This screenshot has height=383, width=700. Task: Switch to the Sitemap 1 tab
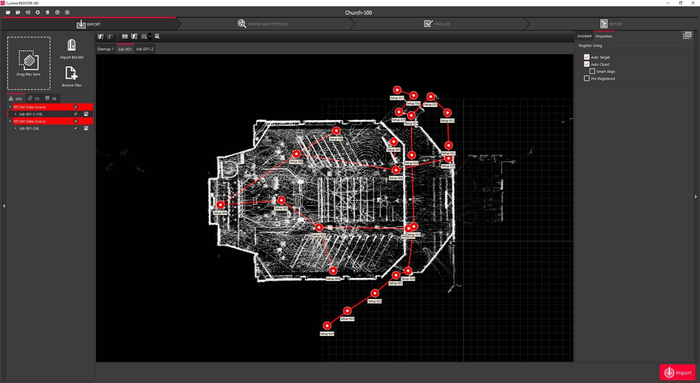point(106,49)
